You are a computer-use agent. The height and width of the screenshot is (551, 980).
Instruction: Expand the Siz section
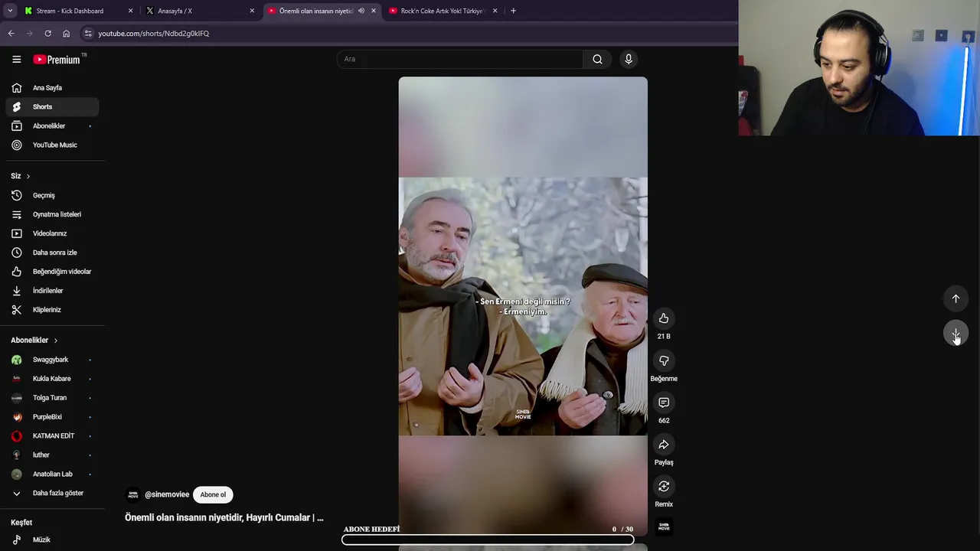(x=21, y=176)
